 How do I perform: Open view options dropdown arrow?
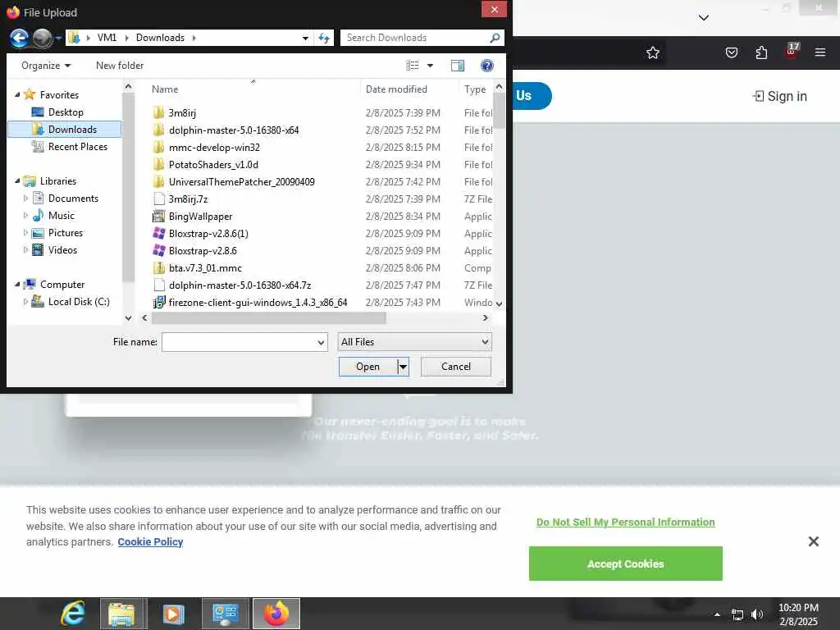pos(430,66)
